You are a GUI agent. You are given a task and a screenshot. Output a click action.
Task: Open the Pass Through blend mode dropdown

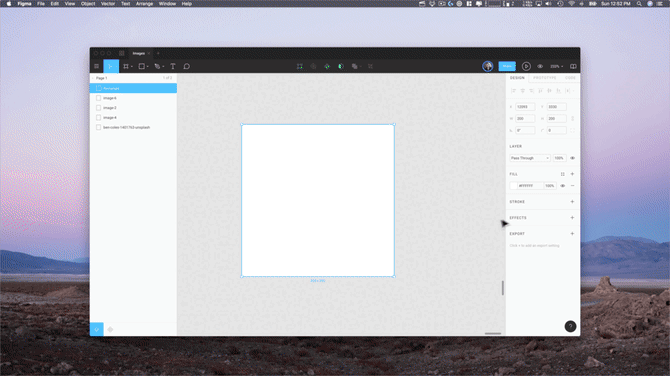[529, 158]
